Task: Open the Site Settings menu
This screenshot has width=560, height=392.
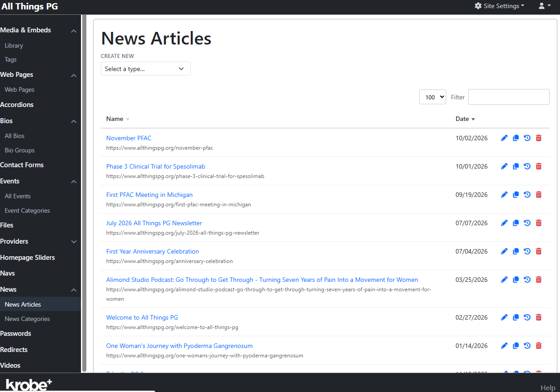Action: point(500,6)
